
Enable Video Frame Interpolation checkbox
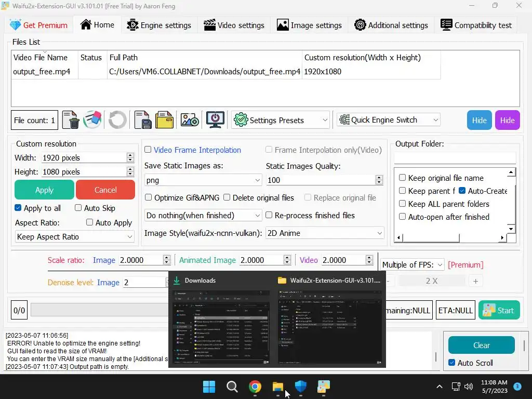tap(148, 150)
